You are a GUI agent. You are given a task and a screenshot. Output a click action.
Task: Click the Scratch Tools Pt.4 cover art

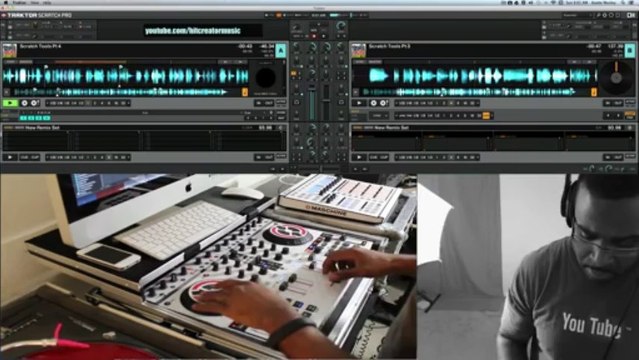9,51
